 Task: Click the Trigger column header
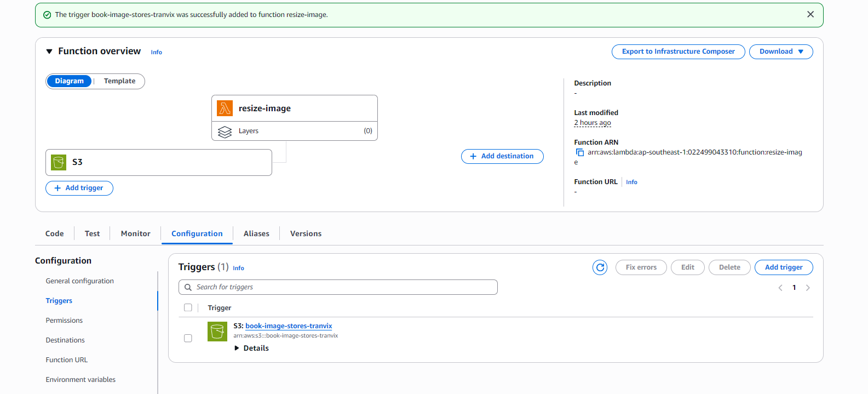[220, 308]
